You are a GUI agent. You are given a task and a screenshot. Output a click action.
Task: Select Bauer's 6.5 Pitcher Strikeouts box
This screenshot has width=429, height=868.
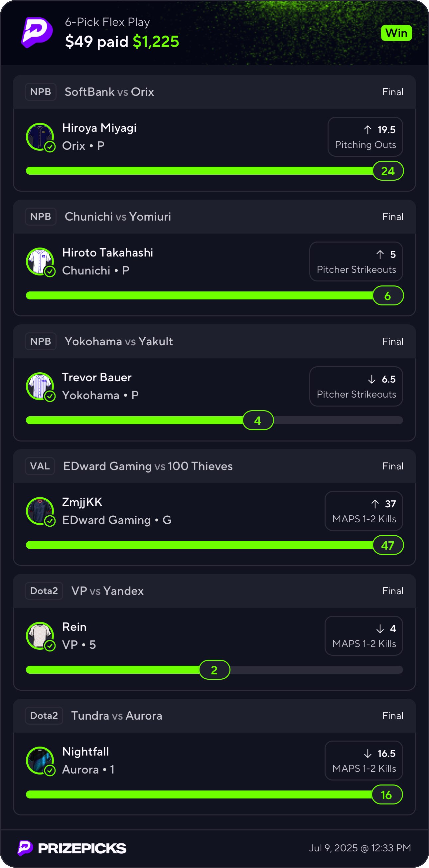[356, 386]
